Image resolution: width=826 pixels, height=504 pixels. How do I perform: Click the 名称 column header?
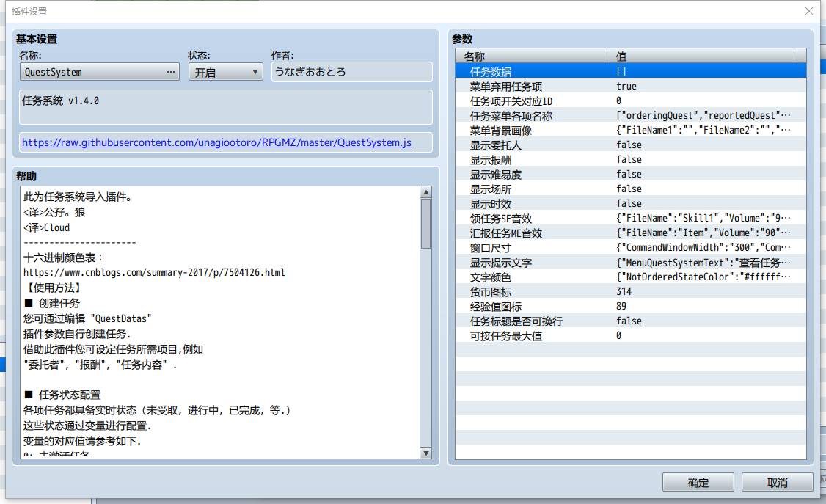pos(531,56)
